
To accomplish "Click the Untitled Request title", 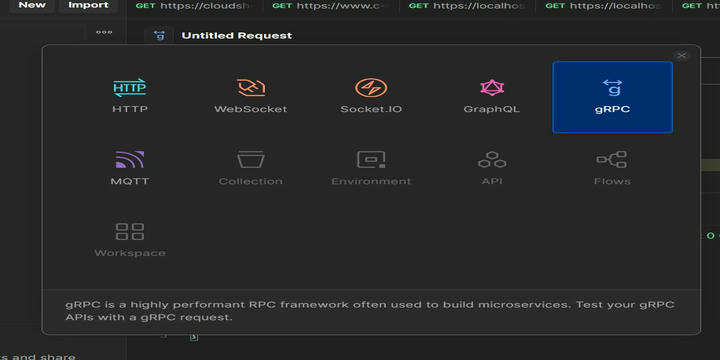I will 236,35.
